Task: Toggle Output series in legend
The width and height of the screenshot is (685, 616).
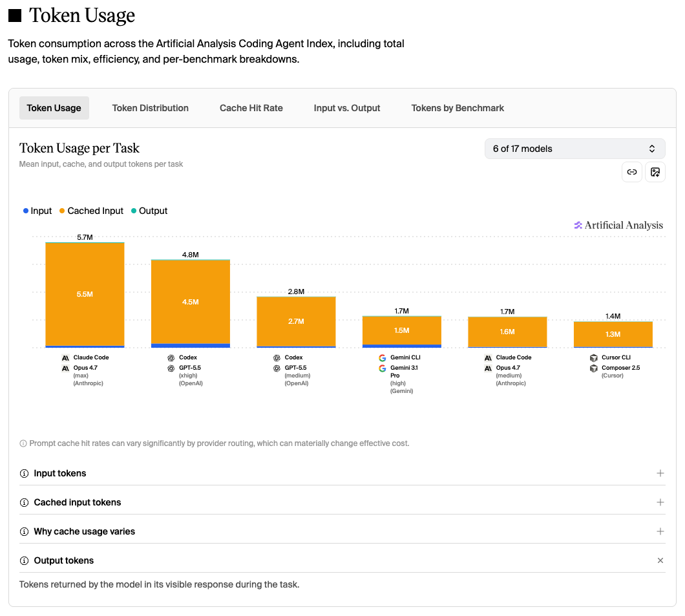Action: point(149,211)
